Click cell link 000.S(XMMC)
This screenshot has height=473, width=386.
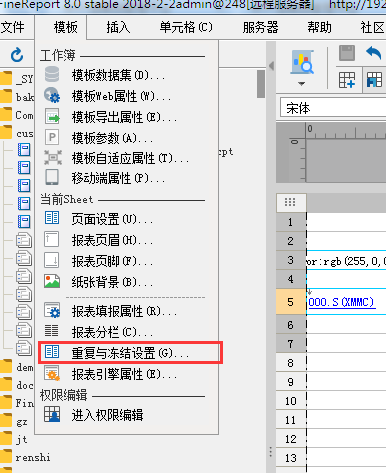[341, 302]
